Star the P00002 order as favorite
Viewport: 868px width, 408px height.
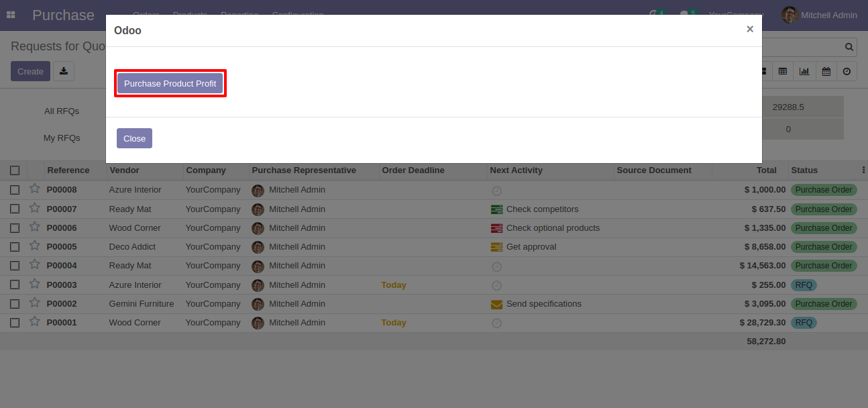(34, 303)
